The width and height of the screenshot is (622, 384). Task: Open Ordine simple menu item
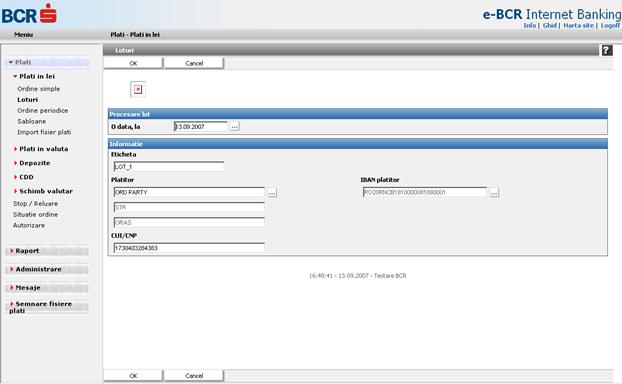click(x=39, y=89)
